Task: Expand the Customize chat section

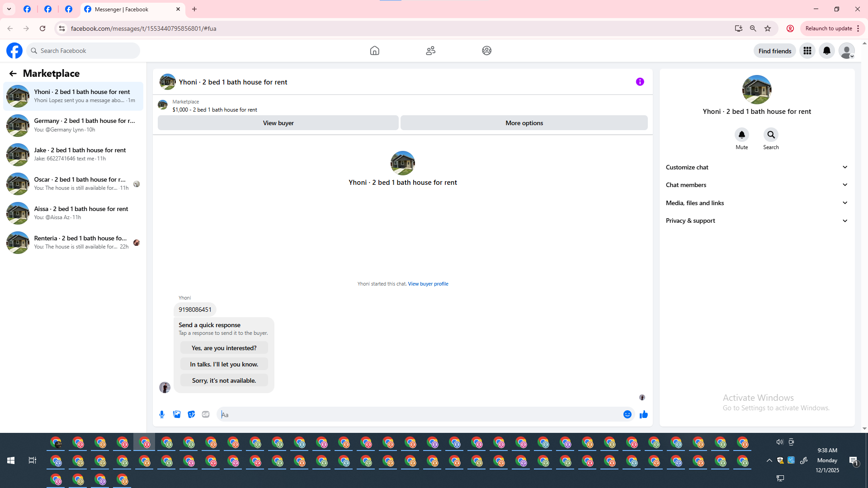Action: click(x=757, y=167)
